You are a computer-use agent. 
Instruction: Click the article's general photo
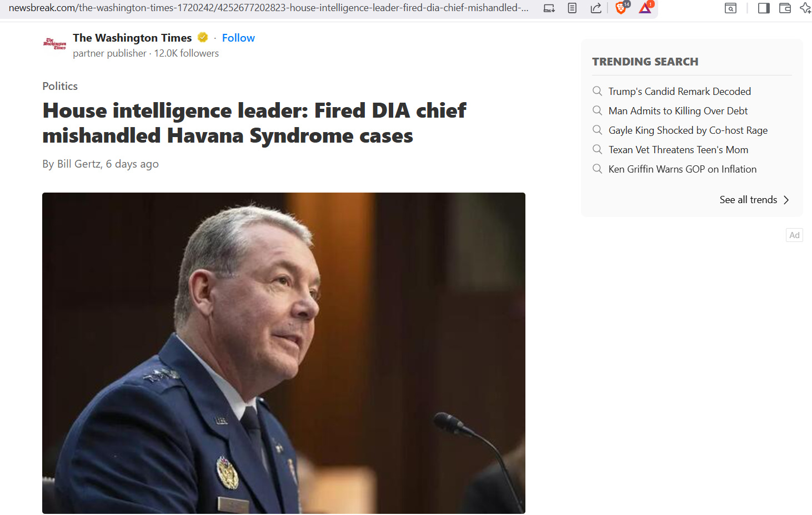pos(284,353)
